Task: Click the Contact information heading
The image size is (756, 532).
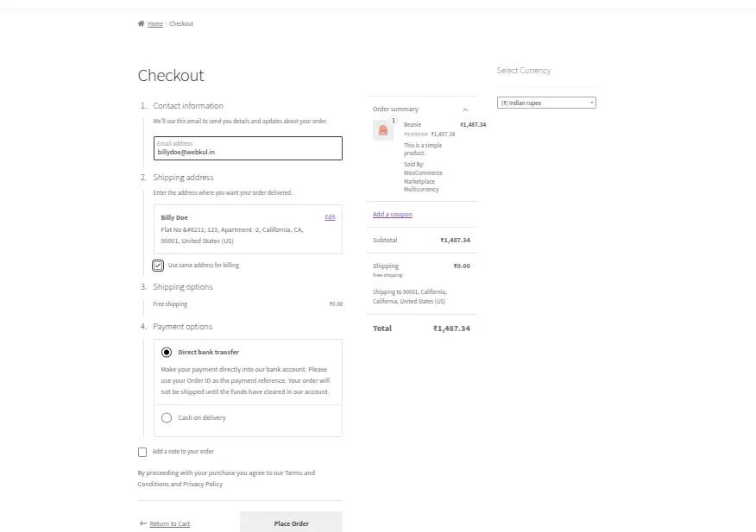Action: [x=188, y=105]
